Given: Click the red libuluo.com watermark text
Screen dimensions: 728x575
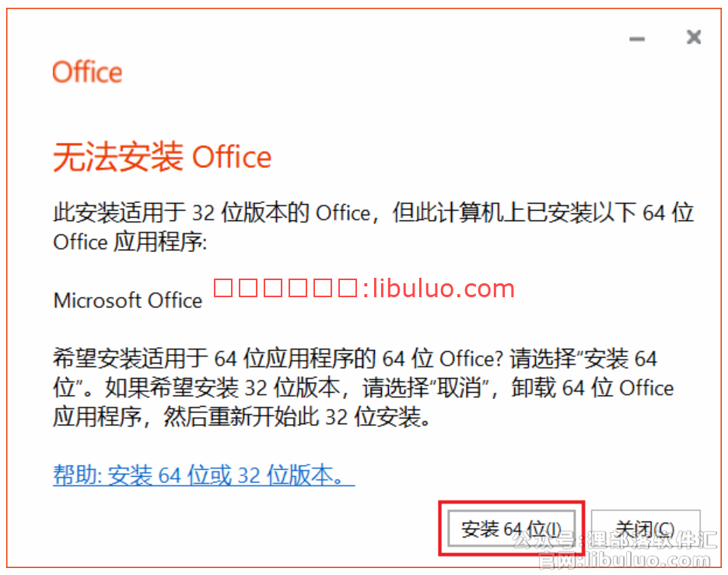Looking at the screenshot, I should [364, 288].
